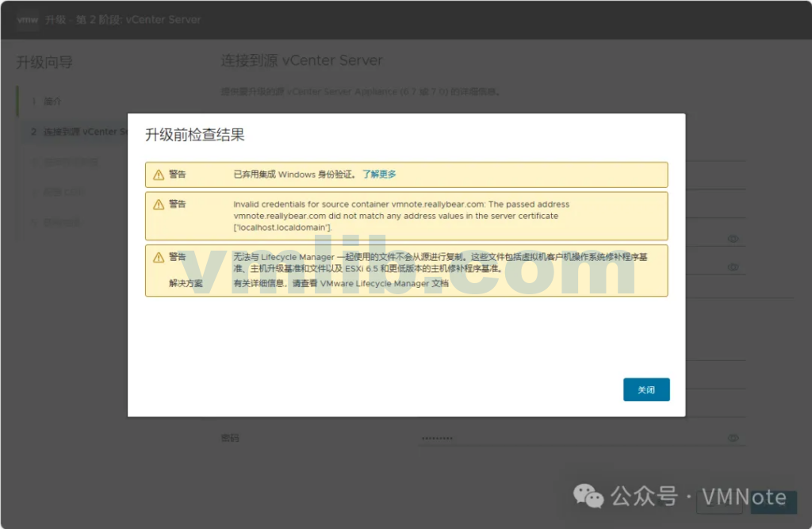Click the 关闭 button in the dialog
This screenshot has width=812, height=529.
pyautogui.click(x=646, y=389)
